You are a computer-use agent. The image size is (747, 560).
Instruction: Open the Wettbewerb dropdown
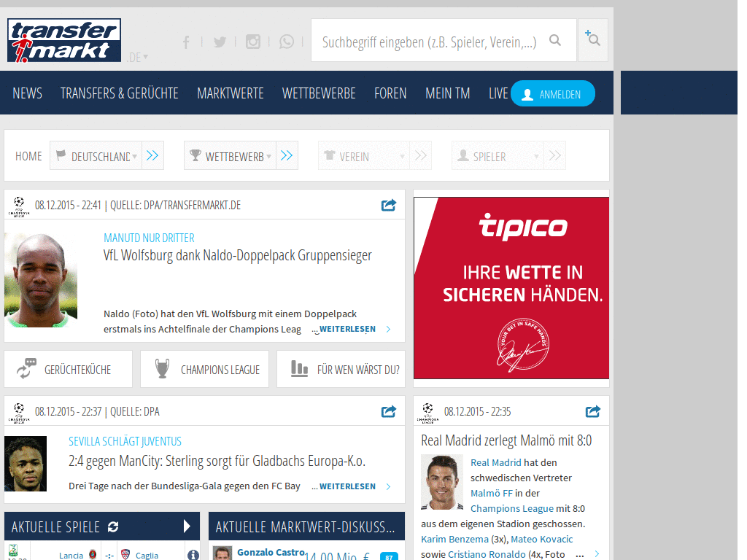click(230, 156)
